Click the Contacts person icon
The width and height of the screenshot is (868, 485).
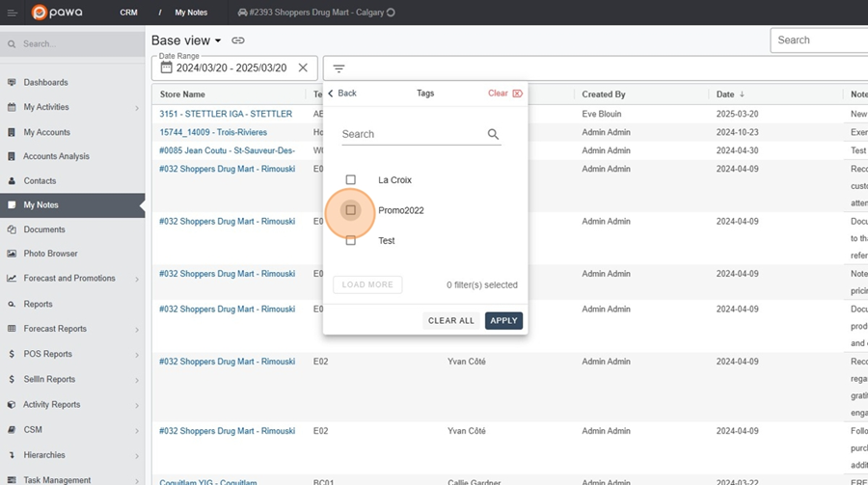click(x=12, y=180)
